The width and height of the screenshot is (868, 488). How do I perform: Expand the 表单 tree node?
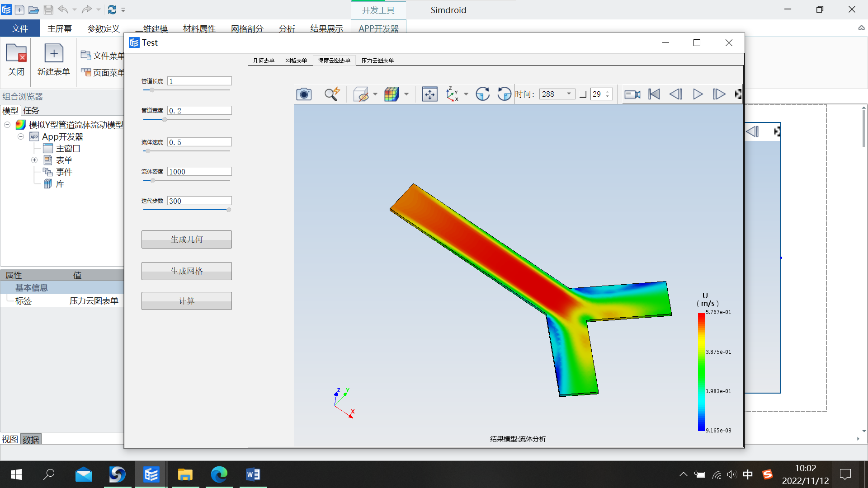coord(34,160)
